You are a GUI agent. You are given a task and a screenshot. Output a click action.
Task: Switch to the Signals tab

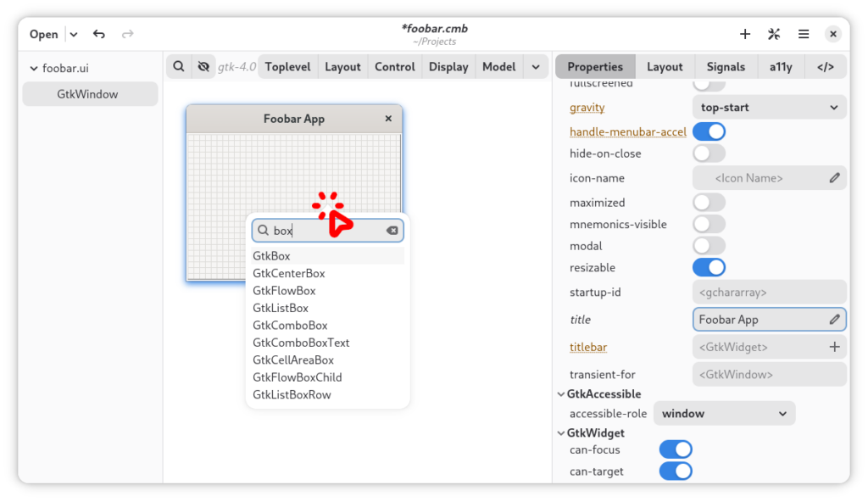(726, 67)
